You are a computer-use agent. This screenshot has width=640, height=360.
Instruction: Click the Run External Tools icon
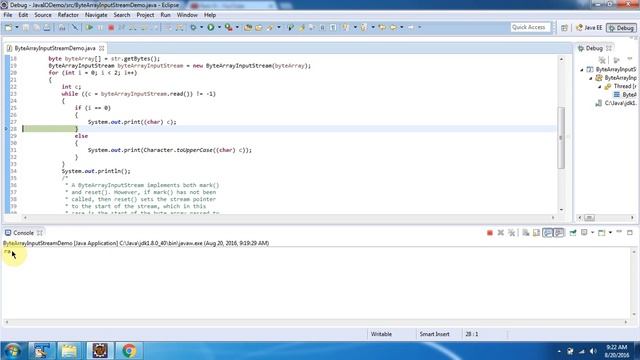(229, 27)
